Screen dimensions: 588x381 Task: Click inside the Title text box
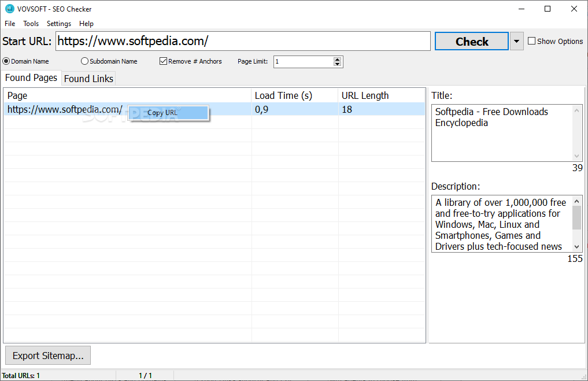tap(501, 133)
